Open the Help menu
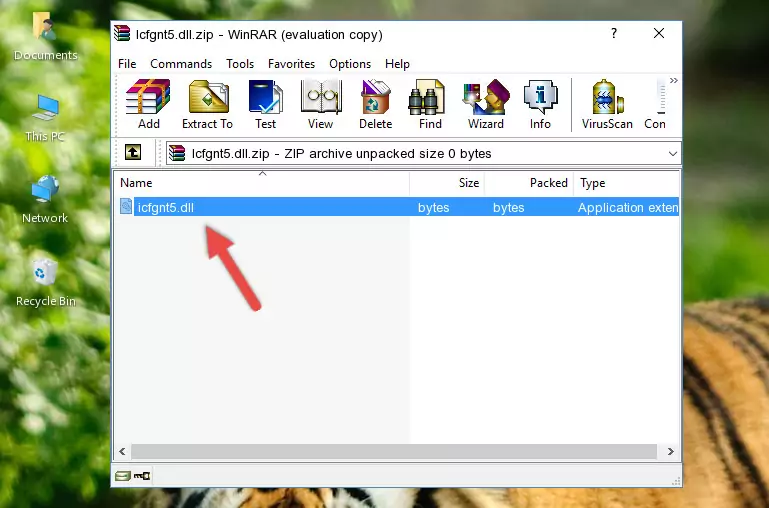This screenshot has height=508, width=769. coord(397,64)
